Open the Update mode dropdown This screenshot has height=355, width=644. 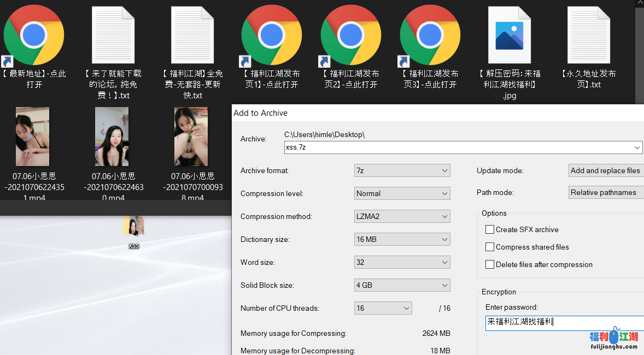tap(606, 170)
